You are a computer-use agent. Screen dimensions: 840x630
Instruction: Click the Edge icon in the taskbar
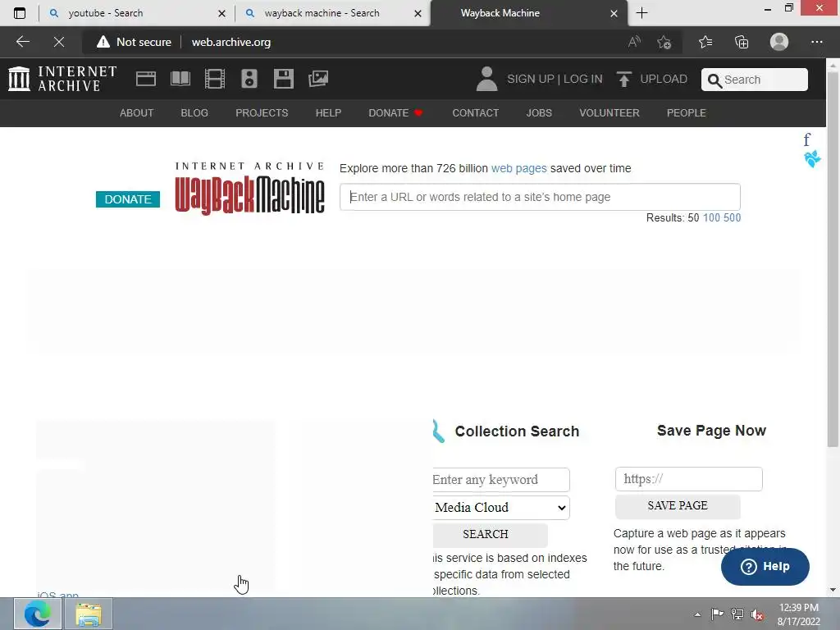(x=38, y=614)
